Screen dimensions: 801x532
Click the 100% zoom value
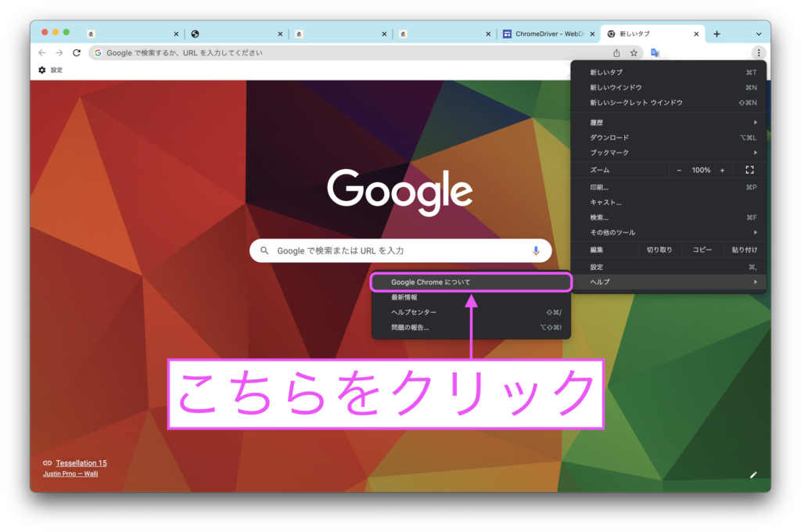tap(701, 171)
